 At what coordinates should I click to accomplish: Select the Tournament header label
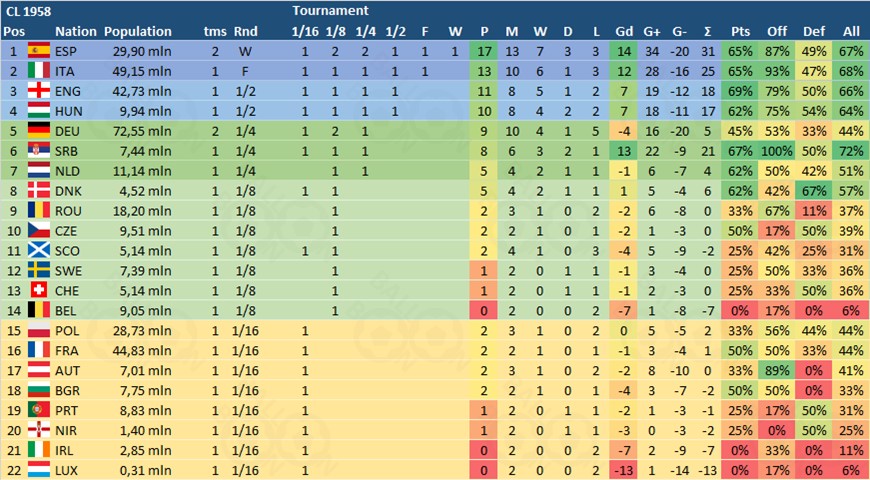point(330,11)
